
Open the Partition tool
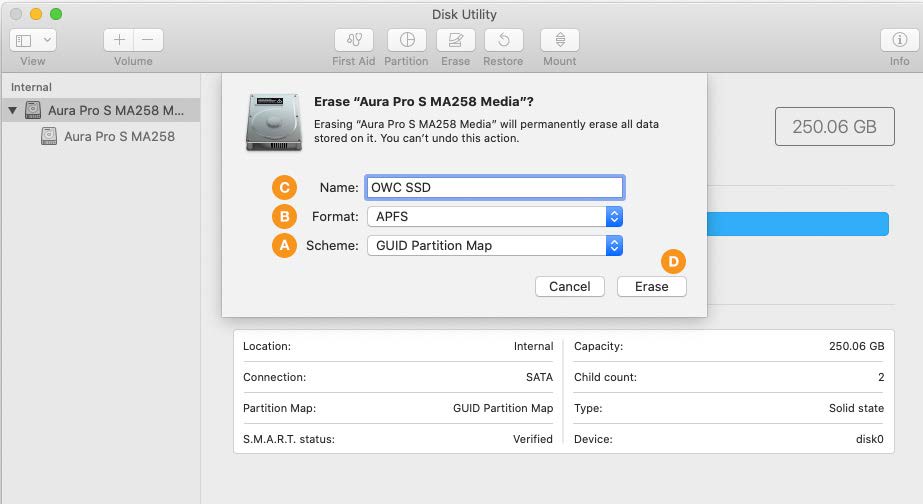click(x=406, y=40)
